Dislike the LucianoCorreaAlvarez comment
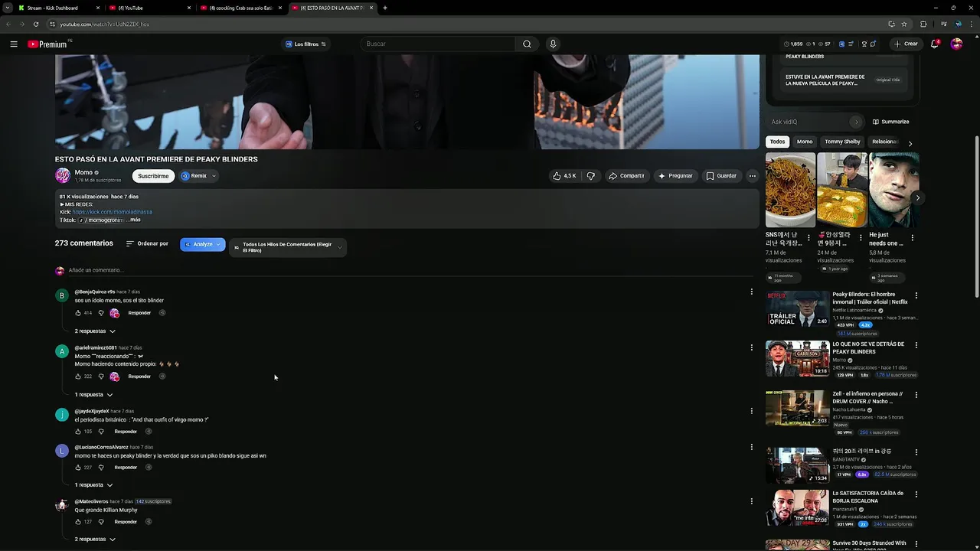This screenshot has width=980, height=551. tap(100, 468)
